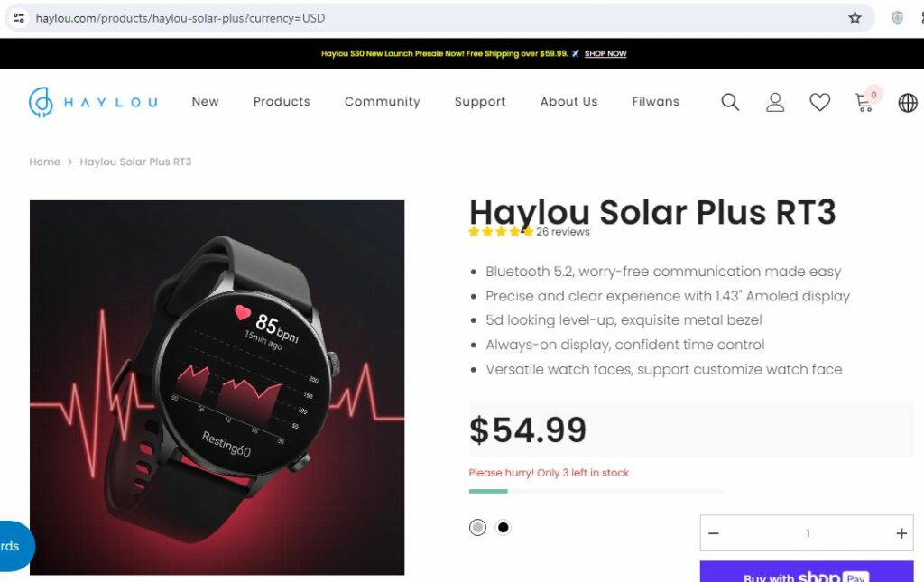Open the 26 reviews link
Viewport: 924px width, 582px height.
tap(563, 232)
